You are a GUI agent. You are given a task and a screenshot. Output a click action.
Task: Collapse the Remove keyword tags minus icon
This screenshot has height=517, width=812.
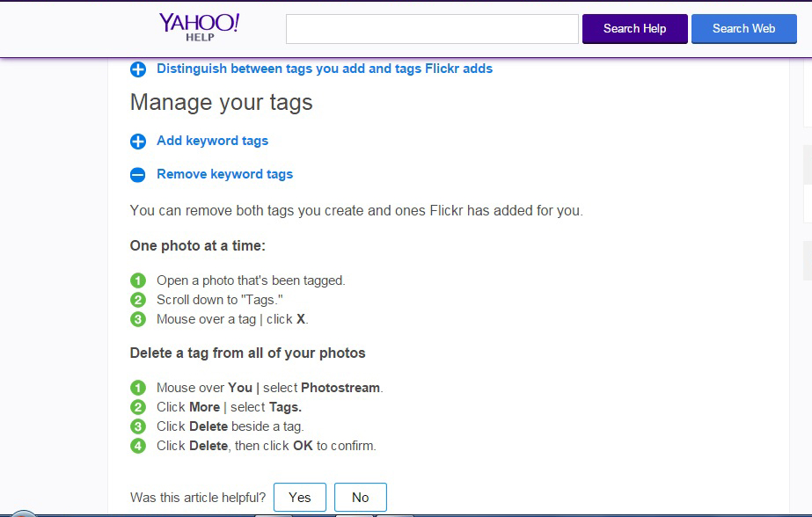138,175
